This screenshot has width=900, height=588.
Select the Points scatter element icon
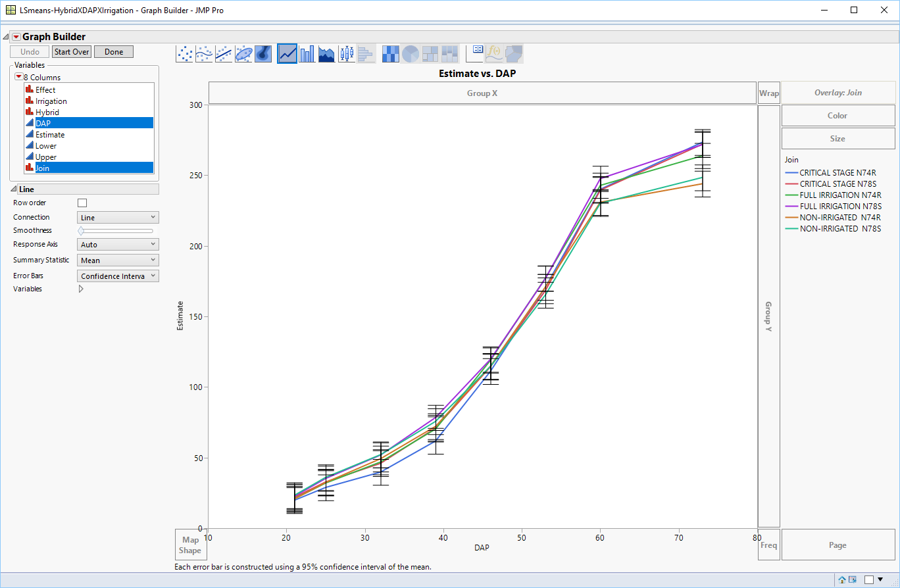[185, 54]
